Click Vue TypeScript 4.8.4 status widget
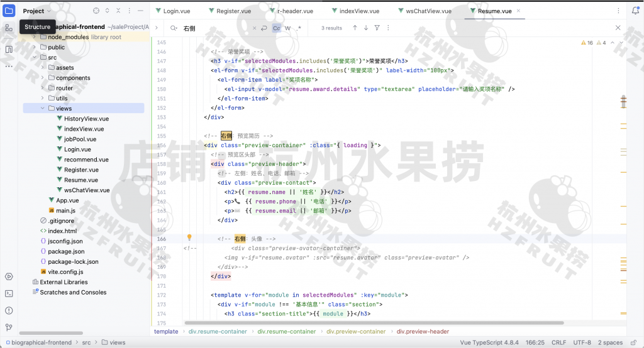Screen dimensions: 644x348 point(489,342)
